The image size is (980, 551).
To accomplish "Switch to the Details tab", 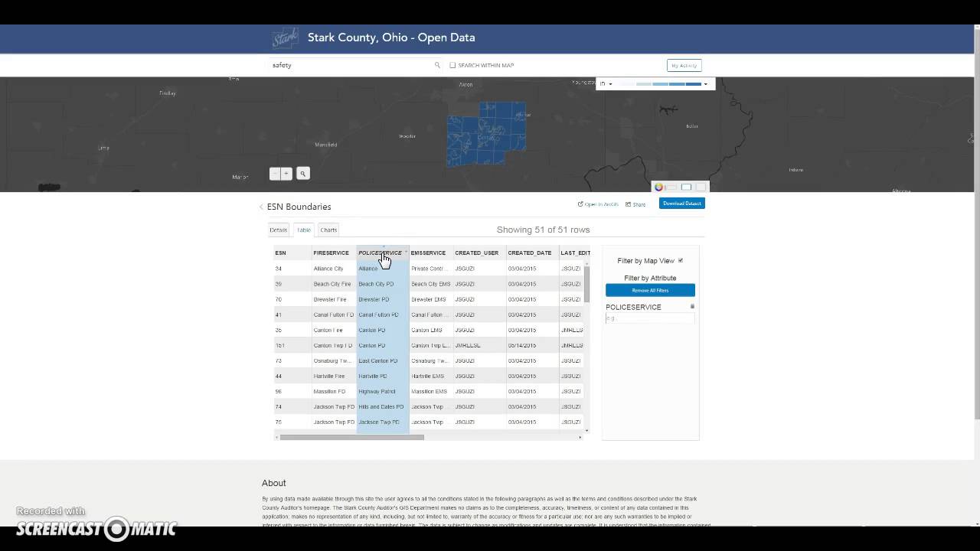I will [279, 230].
